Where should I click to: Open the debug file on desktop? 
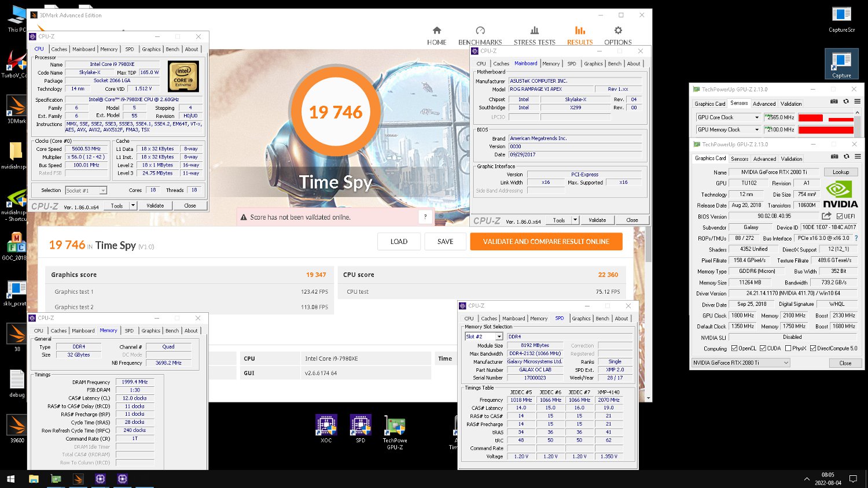click(x=17, y=383)
